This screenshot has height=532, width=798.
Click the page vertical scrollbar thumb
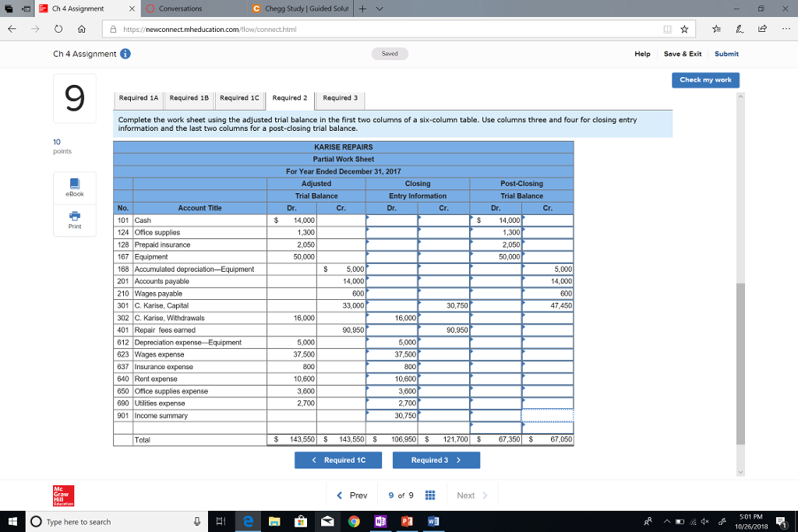coord(740,364)
